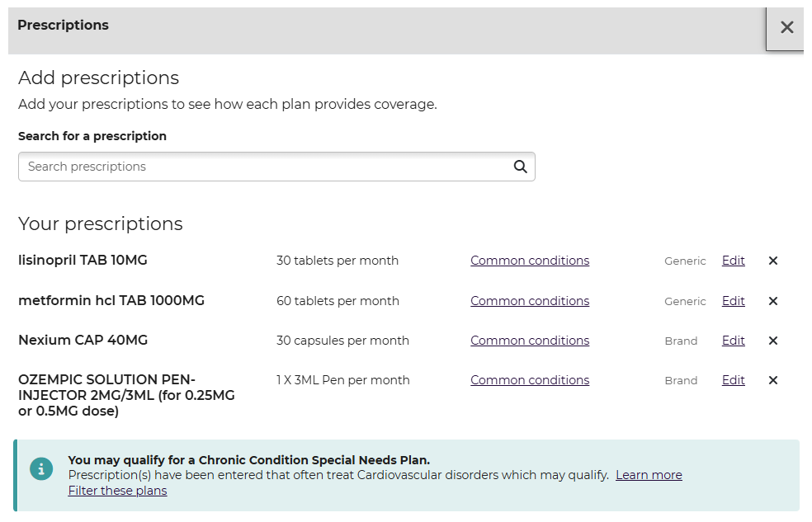Screen dimensions: 812x522
Task: Close the Prescriptions dialog
Action: coord(786,28)
